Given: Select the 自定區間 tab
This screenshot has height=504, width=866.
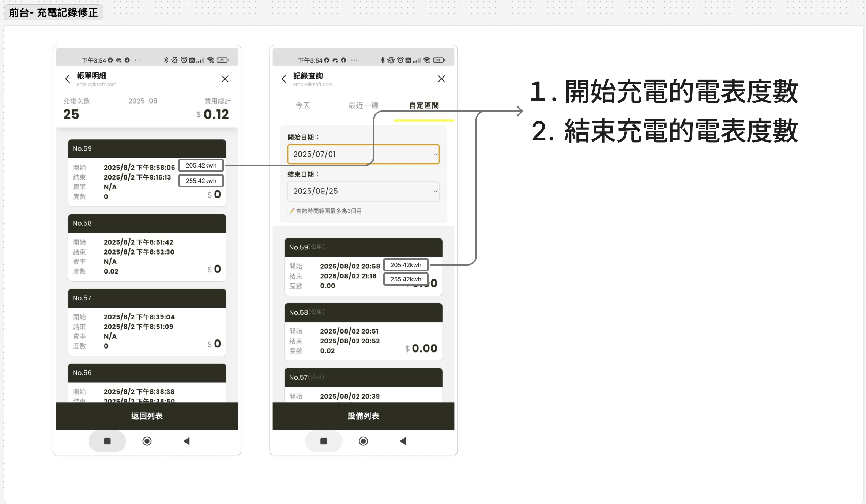Looking at the screenshot, I should [424, 105].
